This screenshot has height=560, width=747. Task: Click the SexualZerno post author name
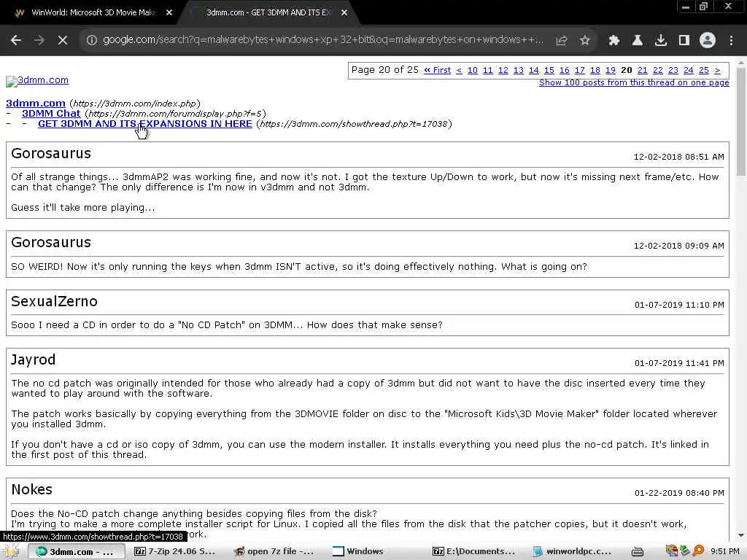54,301
